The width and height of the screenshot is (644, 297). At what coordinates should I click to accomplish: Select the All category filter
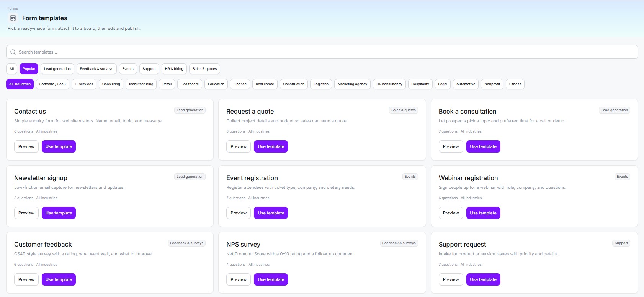11,69
